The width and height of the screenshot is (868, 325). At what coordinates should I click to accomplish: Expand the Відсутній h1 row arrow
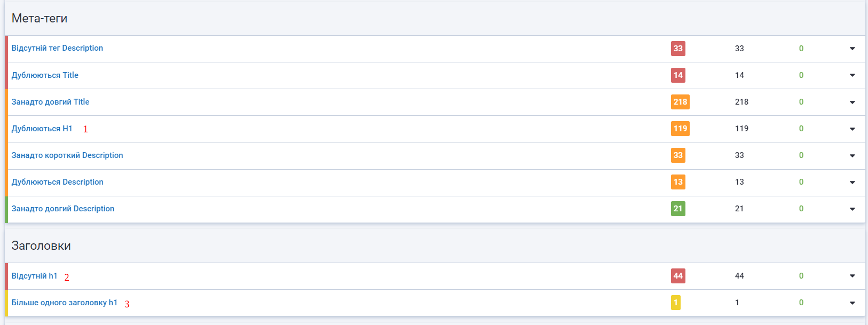click(x=852, y=276)
